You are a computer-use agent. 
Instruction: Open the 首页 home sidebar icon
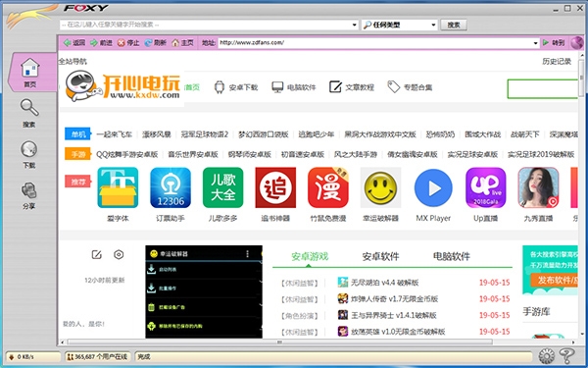pos(30,72)
